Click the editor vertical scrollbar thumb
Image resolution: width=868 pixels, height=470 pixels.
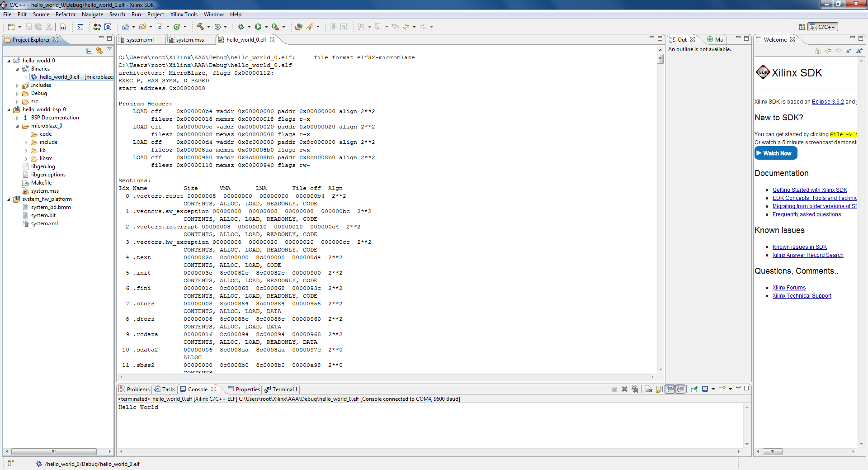(x=660, y=59)
